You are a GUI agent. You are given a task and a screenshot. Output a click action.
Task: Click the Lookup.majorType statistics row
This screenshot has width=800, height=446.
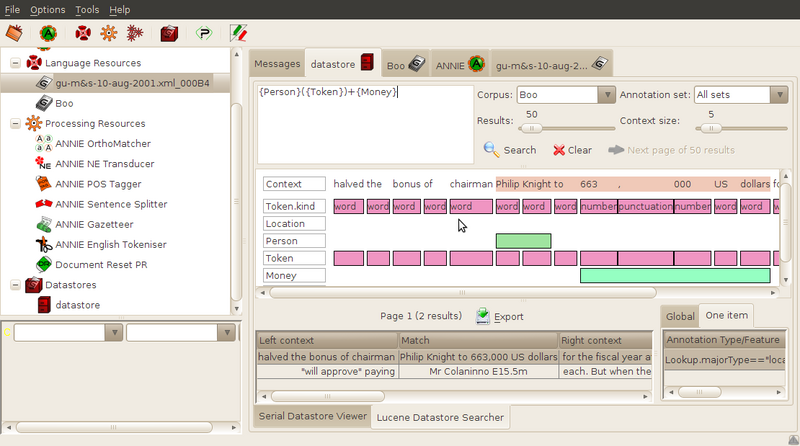[724, 360]
